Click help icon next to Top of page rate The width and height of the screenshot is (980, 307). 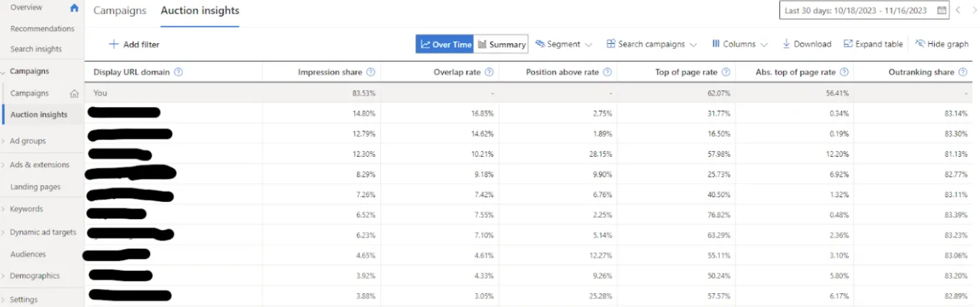click(726, 72)
